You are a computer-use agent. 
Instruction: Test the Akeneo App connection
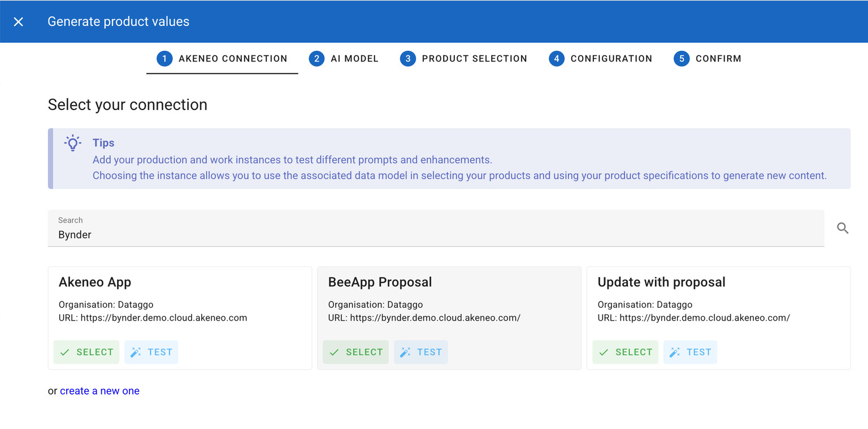pos(151,352)
